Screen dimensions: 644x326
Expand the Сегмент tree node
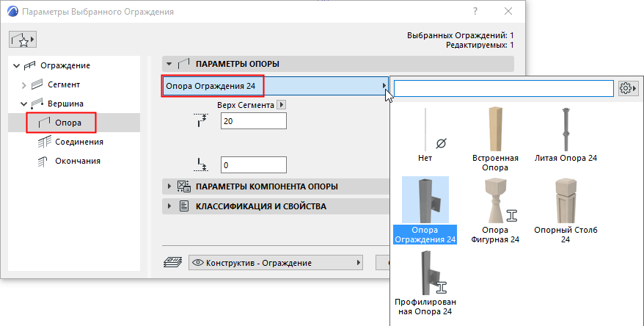click(x=23, y=85)
